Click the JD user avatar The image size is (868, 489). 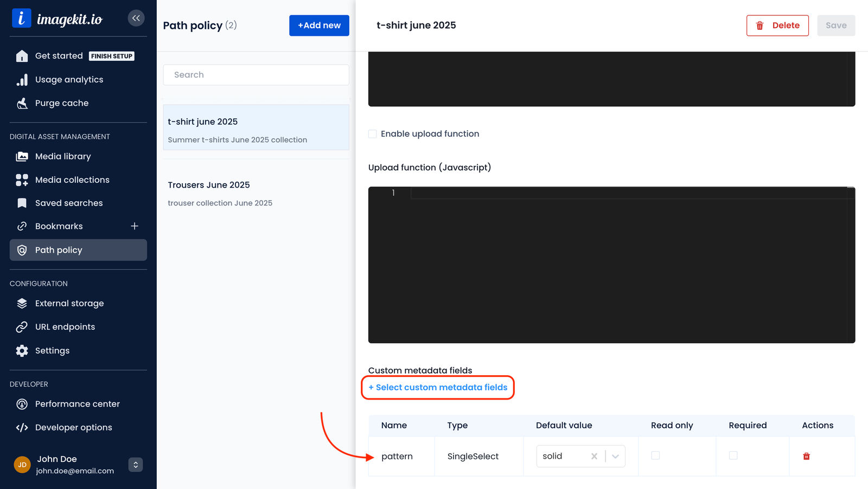pos(22,465)
